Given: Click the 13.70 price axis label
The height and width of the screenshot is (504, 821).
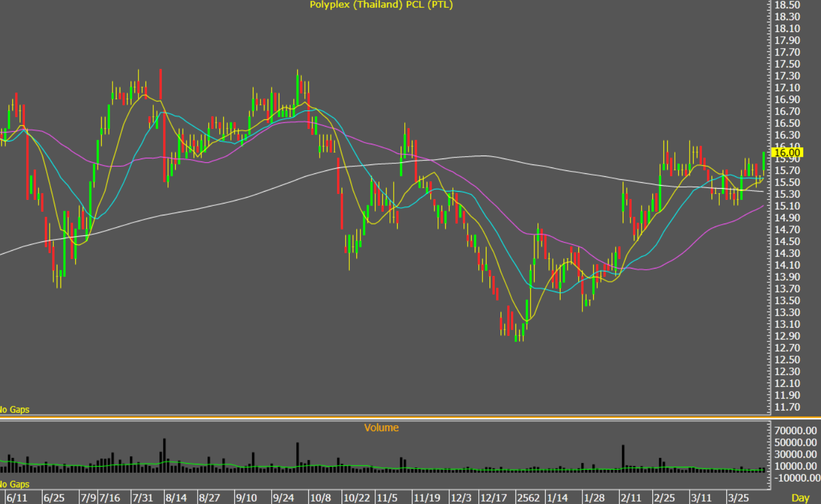Looking at the screenshot, I should (x=787, y=289).
